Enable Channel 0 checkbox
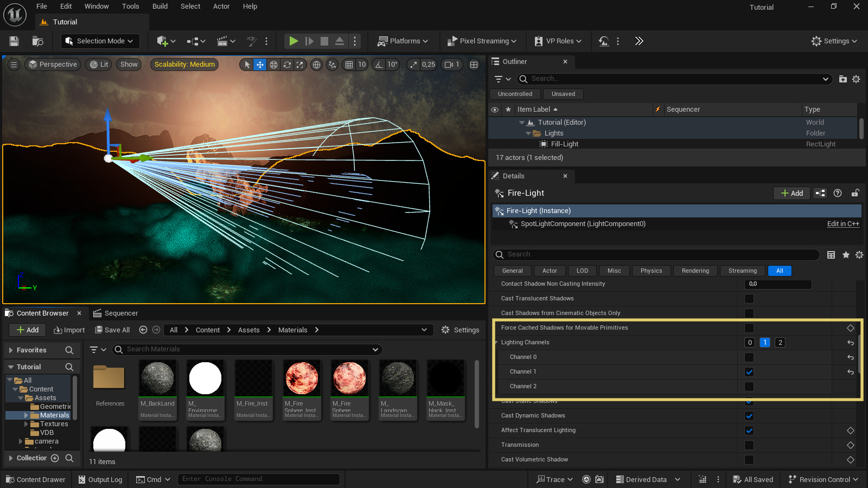 pos(749,357)
